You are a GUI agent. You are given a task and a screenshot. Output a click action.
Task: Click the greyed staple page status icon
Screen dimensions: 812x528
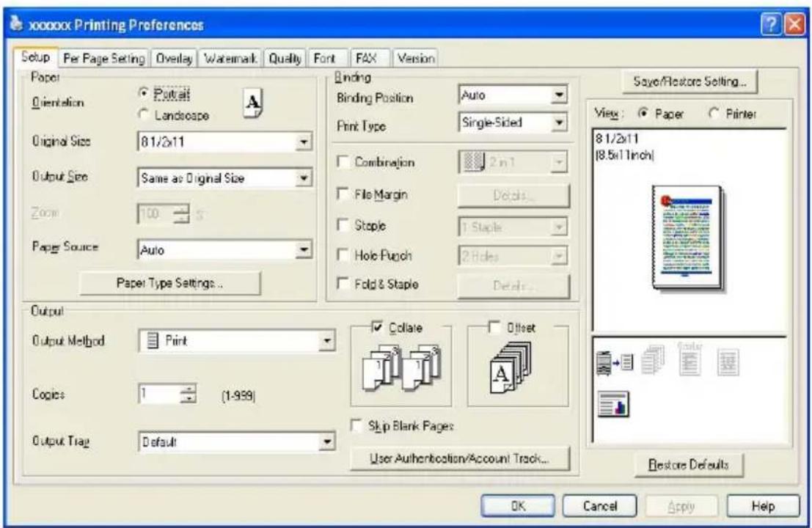pyautogui.click(x=690, y=358)
